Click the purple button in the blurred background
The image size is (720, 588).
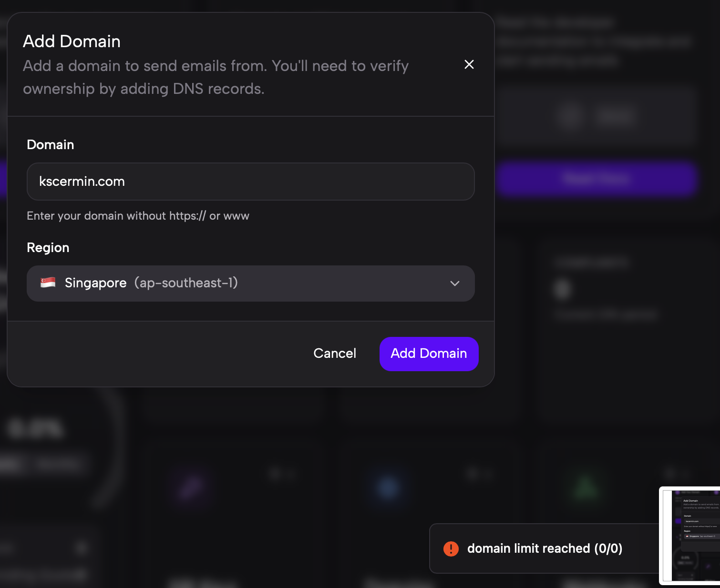[597, 179]
